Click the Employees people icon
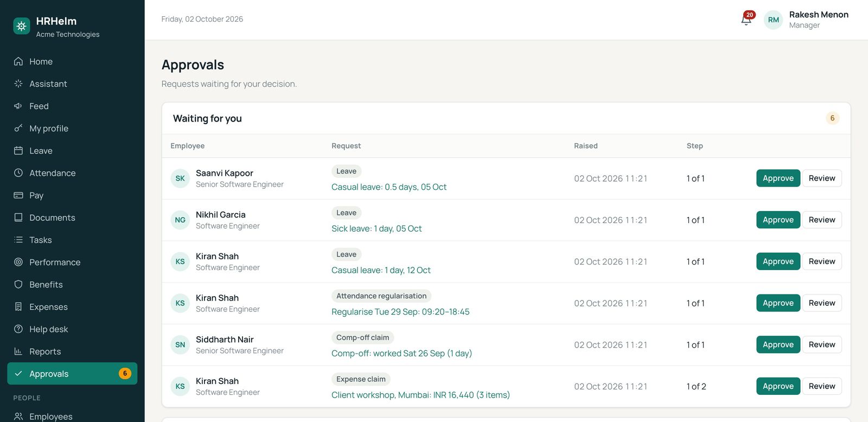This screenshot has width=868, height=422. pyautogui.click(x=18, y=416)
